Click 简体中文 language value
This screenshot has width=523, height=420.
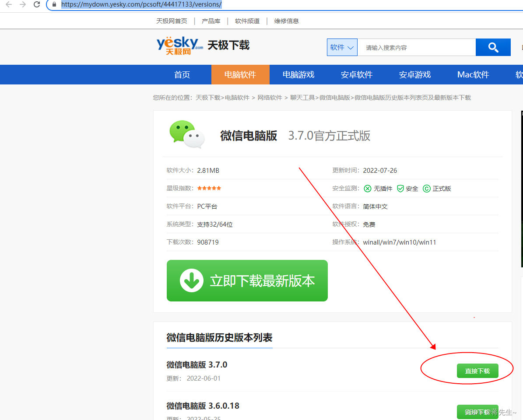point(375,206)
